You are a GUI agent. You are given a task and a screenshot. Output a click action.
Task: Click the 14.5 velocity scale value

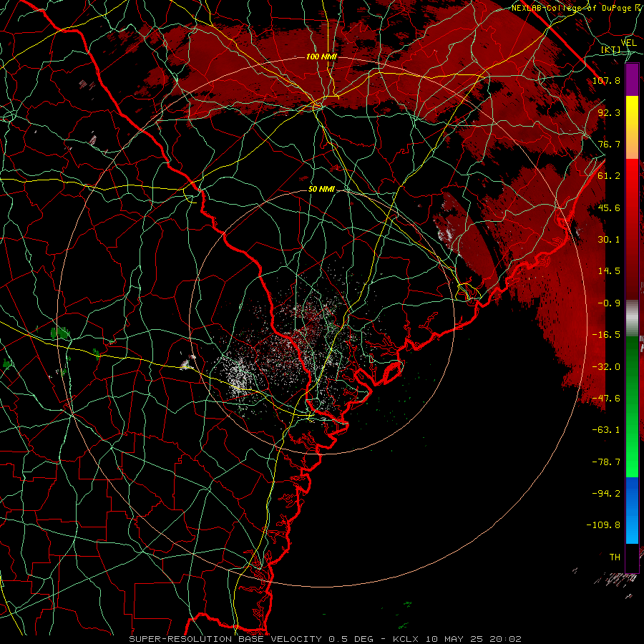coord(609,271)
